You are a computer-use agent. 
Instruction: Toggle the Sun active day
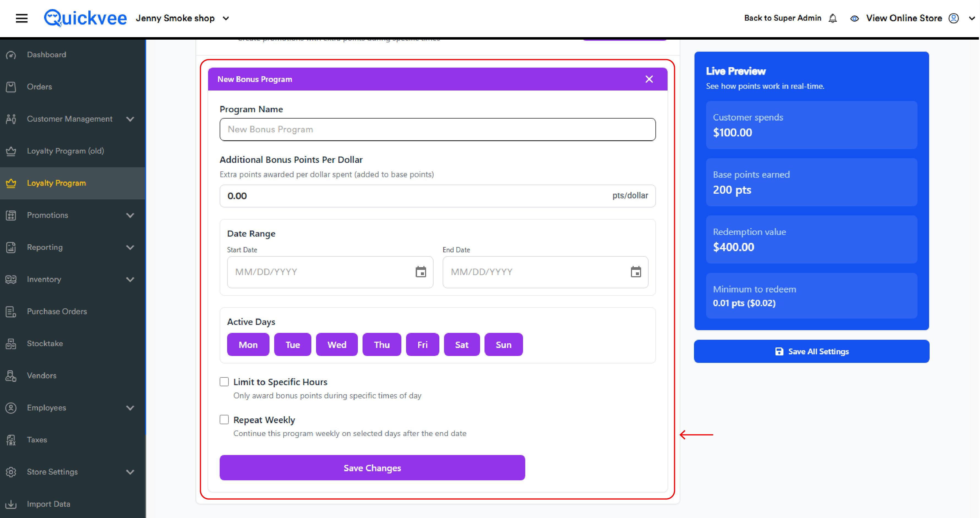point(503,345)
